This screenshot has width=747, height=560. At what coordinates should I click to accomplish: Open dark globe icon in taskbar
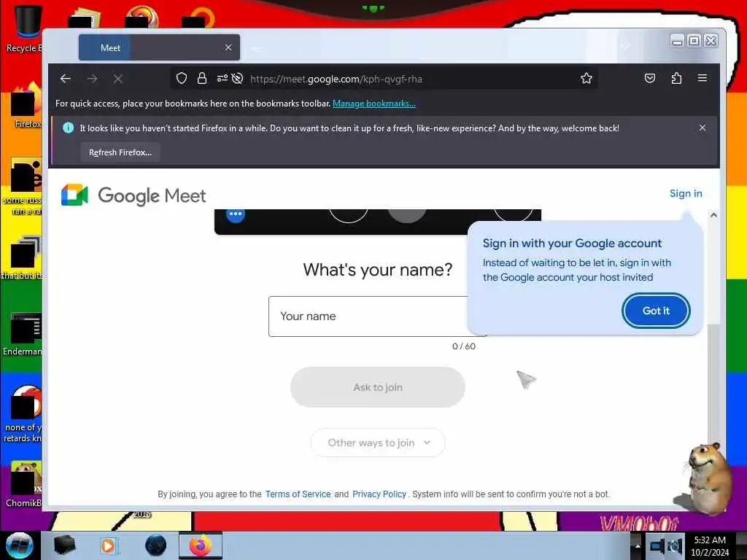click(x=155, y=545)
